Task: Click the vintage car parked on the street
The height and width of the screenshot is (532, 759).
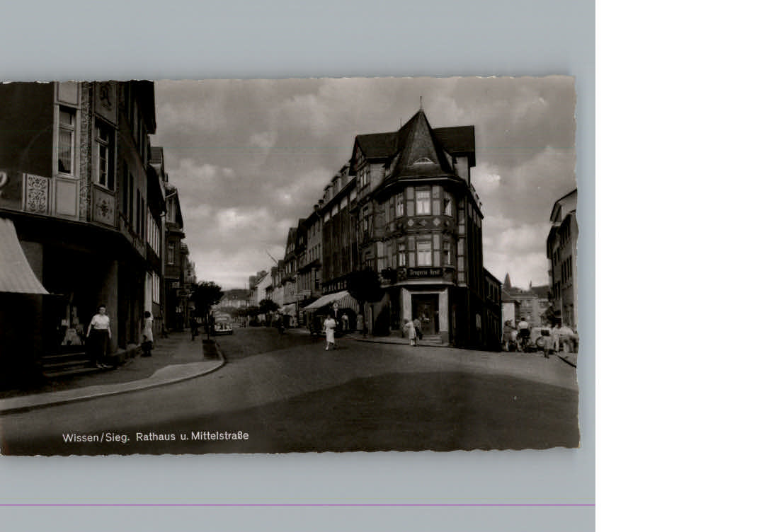Action: click(222, 324)
